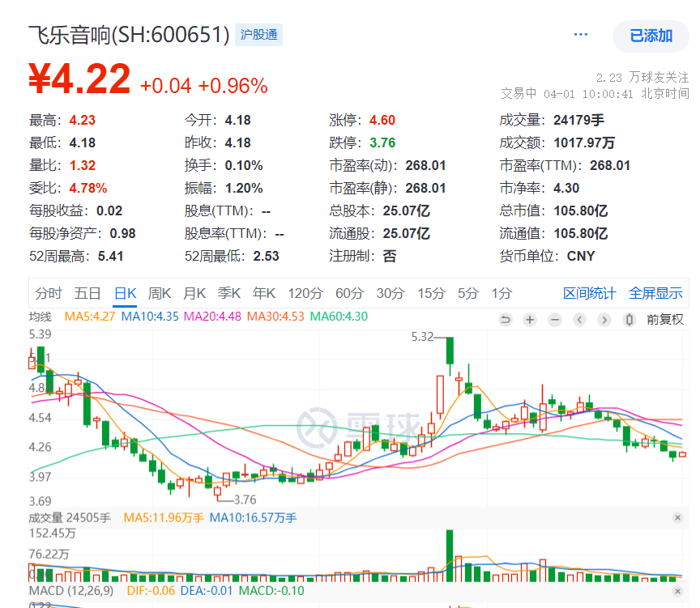Click the 委比 4.78% value

88,188
